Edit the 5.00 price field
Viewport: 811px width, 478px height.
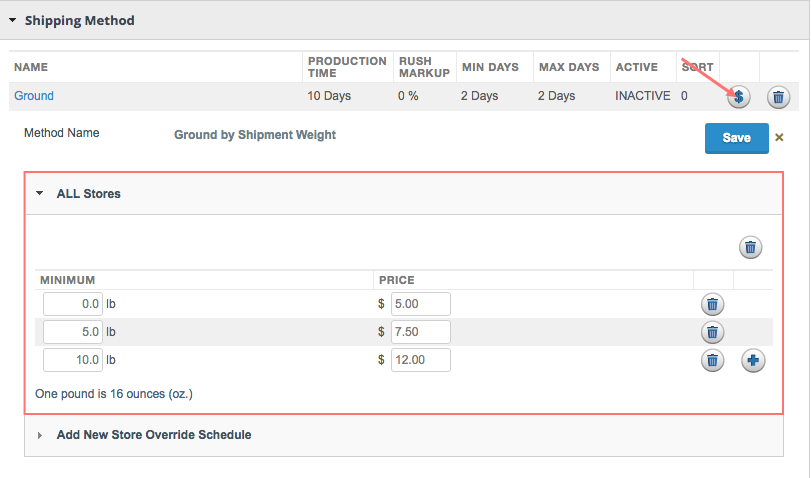(420, 304)
